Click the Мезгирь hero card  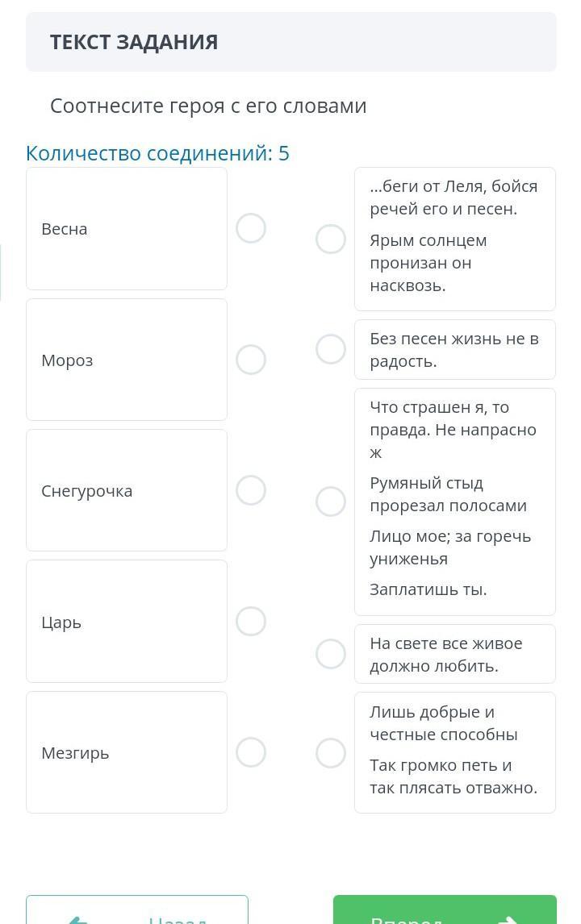coord(127,752)
